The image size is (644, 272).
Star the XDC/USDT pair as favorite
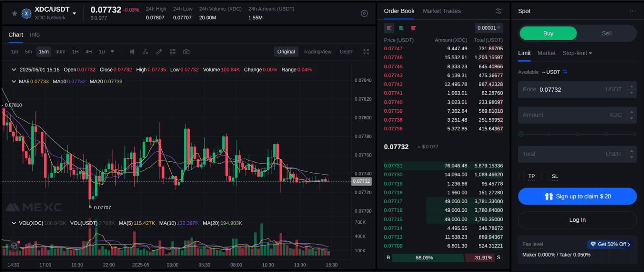[14, 13]
